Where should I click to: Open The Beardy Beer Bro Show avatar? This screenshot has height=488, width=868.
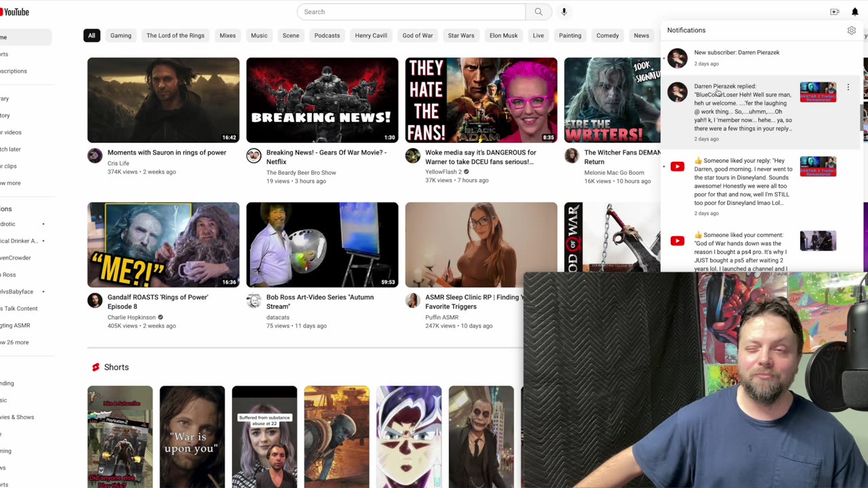254,156
